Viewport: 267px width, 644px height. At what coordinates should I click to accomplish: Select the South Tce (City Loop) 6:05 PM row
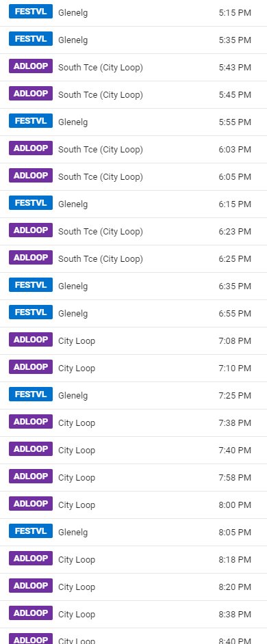133,176
